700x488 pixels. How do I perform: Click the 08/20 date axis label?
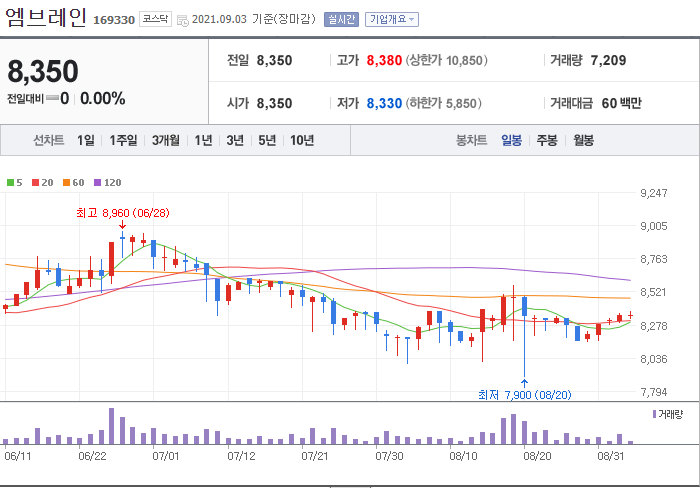tap(537, 456)
